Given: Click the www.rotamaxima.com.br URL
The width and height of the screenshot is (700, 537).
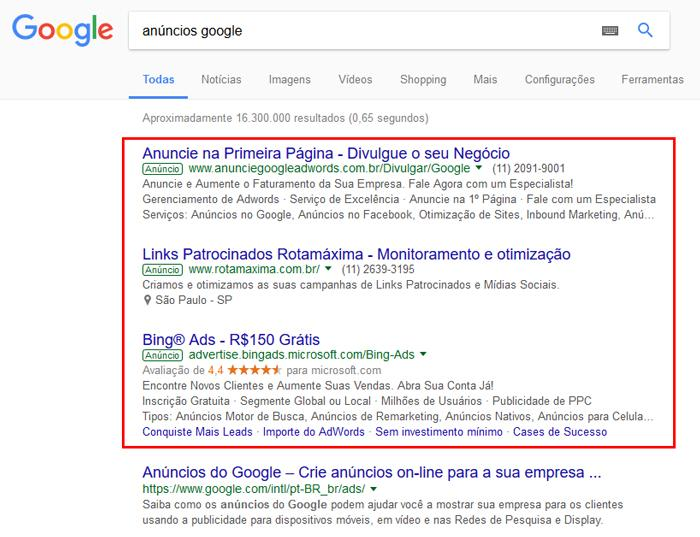Looking at the screenshot, I should (x=254, y=269).
